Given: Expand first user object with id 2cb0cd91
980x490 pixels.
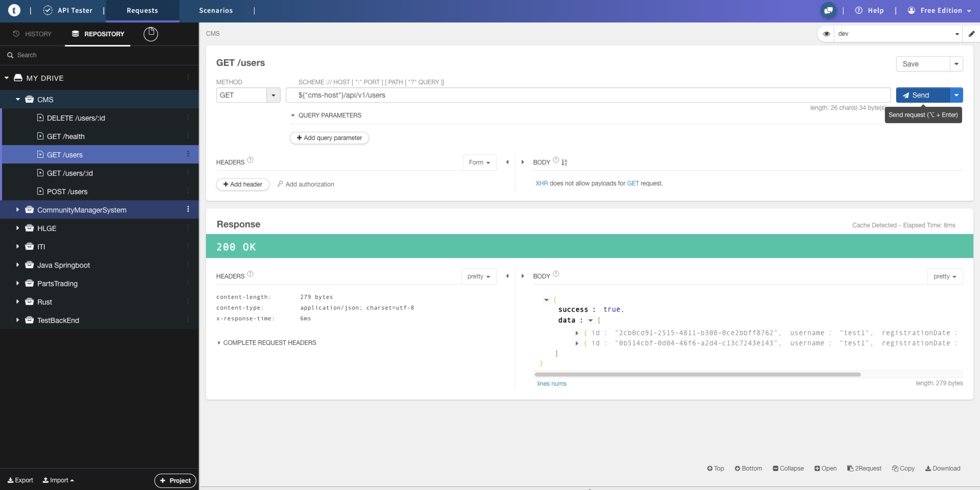Looking at the screenshot, I should [577, 333].
